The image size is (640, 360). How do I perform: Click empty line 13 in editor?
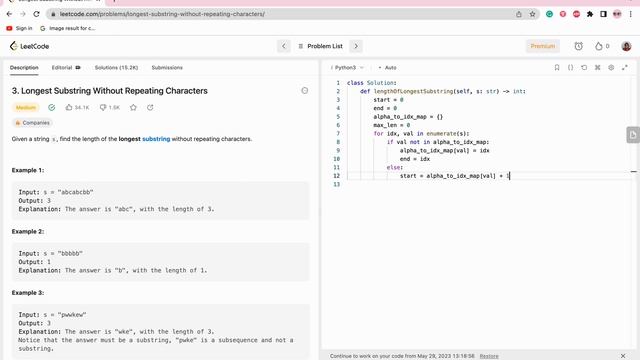486,184
